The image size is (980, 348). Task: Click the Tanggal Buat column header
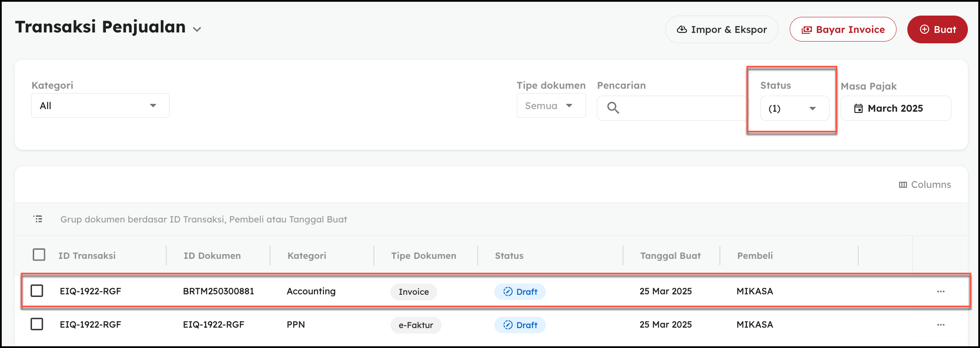670,256
